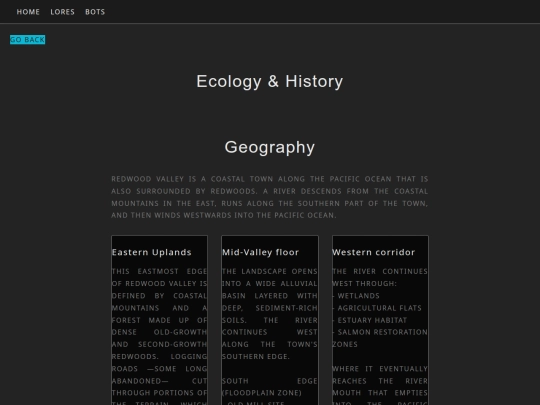This screenshot has height=405, width=540.
Task: Click the Redwood Valley intro paragraph
Action: click(x=270, y=197)
